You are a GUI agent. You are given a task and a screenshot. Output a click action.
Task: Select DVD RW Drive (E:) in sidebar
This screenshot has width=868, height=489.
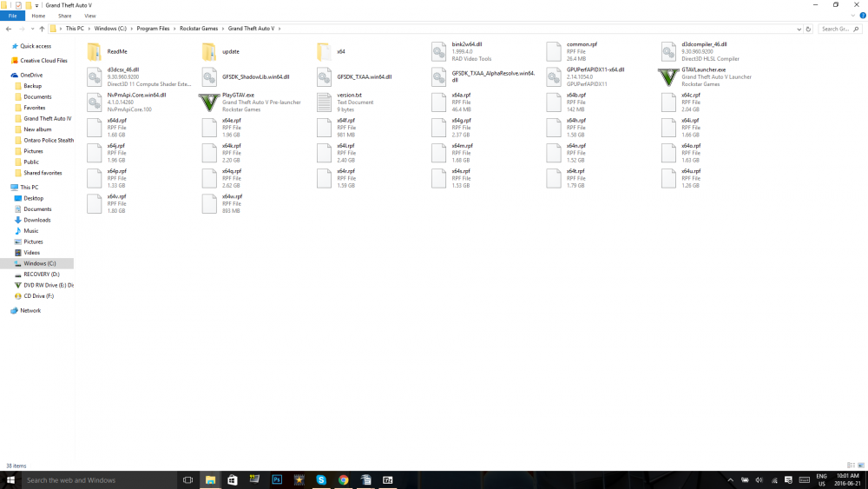click(48, 285)
